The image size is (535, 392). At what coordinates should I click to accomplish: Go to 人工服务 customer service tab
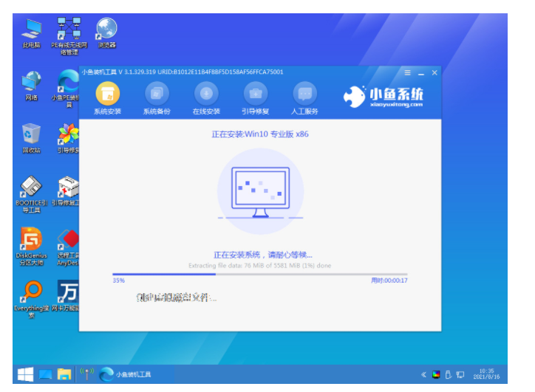pyautogui.click(x=304, y=94)
